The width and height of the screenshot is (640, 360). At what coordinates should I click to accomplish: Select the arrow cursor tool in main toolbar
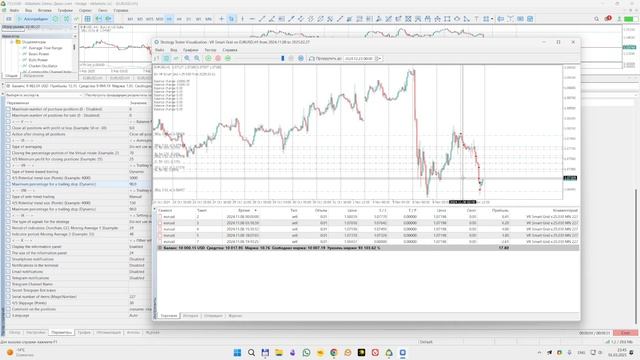(231, 19)
